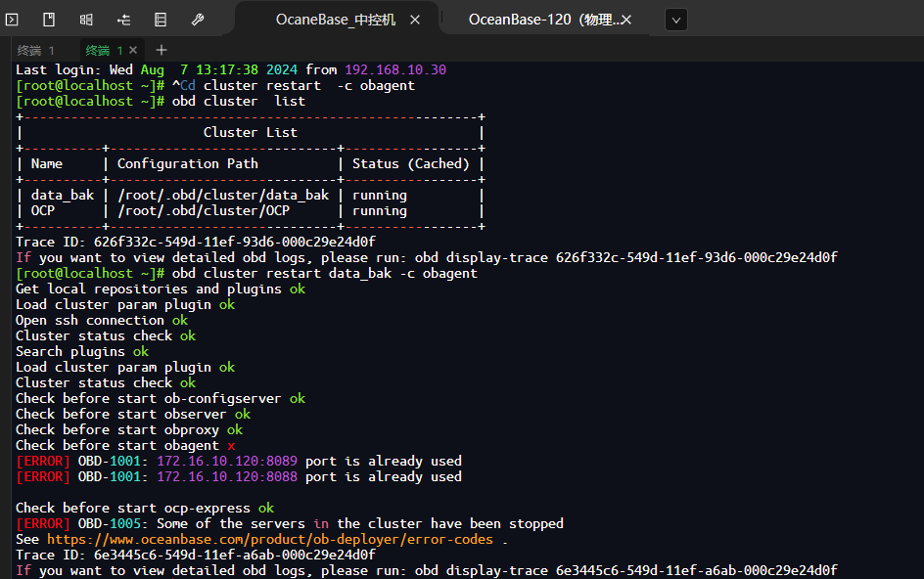The height and width of the screenshot is (579, 924).
Task: Click Trace ID 6e3445c6-549d-11ef-a6ab-000c29e24d0f line
Action: coord(196,555)
